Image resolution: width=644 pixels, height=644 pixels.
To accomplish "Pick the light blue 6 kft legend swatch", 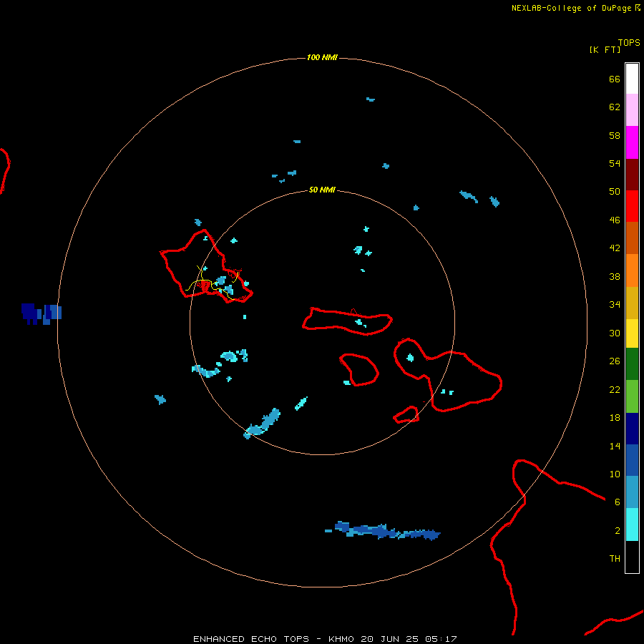I will coord(632,492).
